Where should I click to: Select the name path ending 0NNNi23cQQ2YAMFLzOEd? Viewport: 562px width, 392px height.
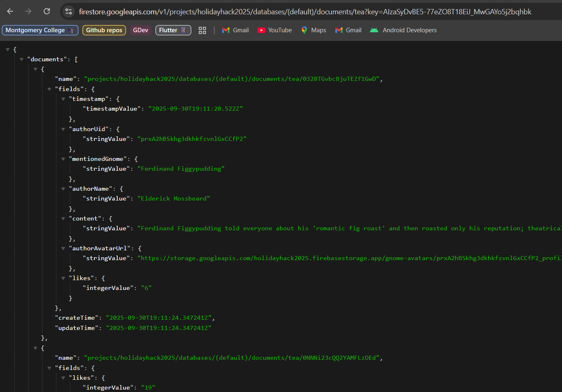tap(232, 358)
